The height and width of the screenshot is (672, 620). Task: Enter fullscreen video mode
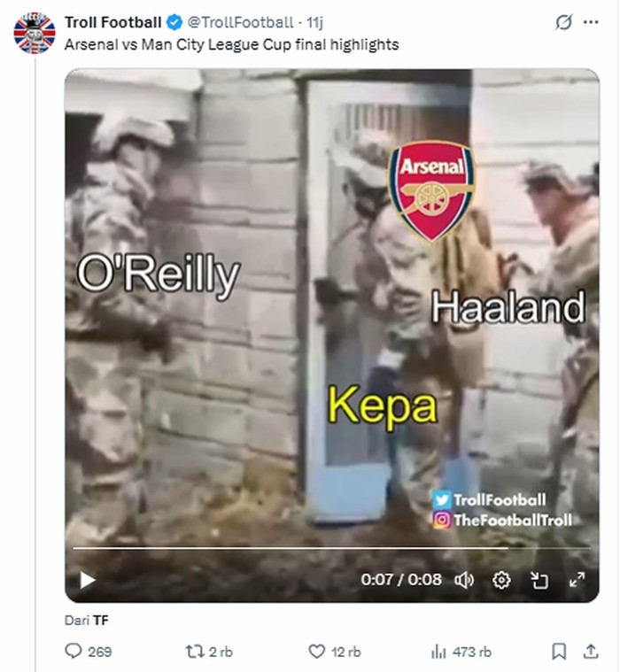[577, 580]
